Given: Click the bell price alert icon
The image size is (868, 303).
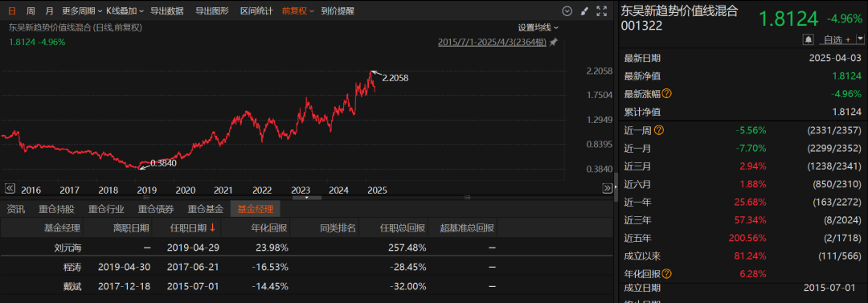Looking at the screenshot, I should [x=809, y=39].
